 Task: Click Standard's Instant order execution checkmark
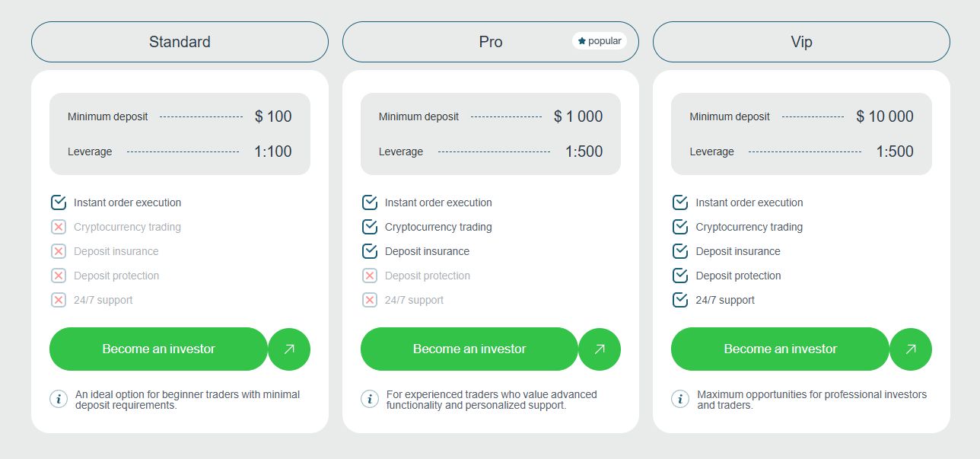tap(59, 202)
